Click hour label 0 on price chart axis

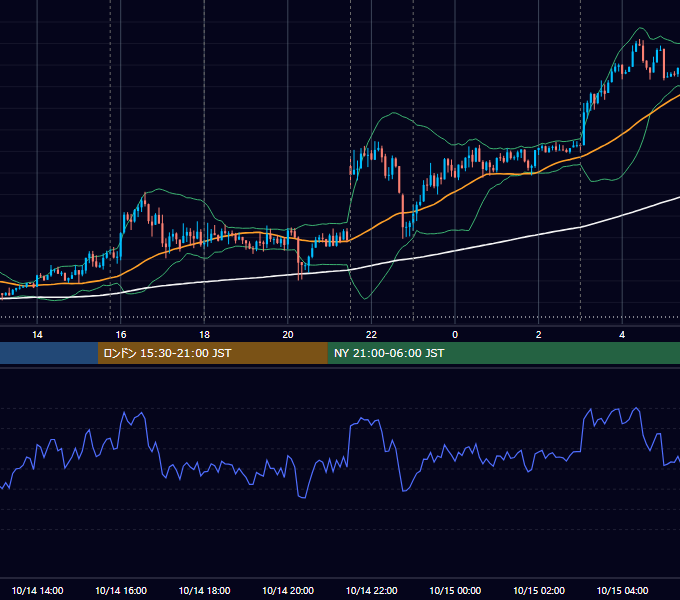pos(455,335)
